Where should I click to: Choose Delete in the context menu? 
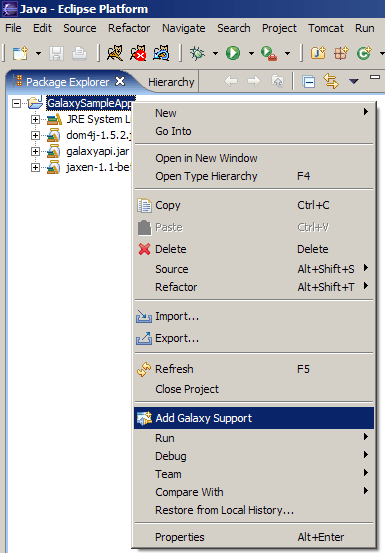(254, 249)
